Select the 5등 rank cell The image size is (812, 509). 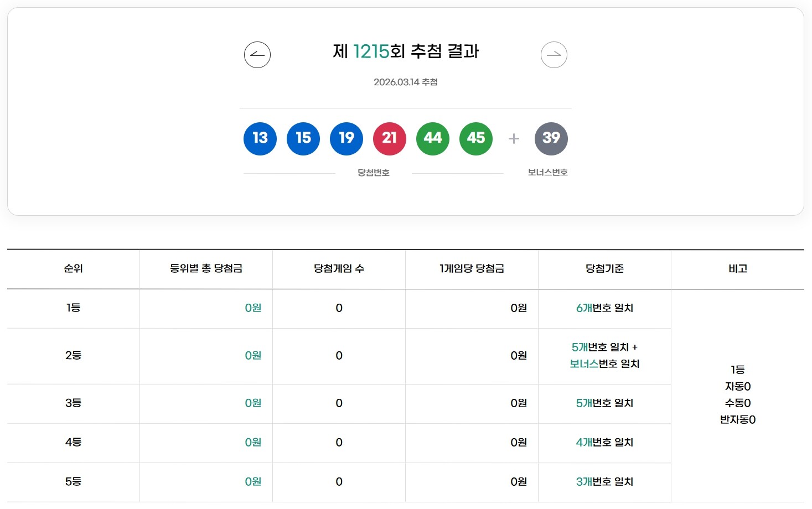click(73, 481)
